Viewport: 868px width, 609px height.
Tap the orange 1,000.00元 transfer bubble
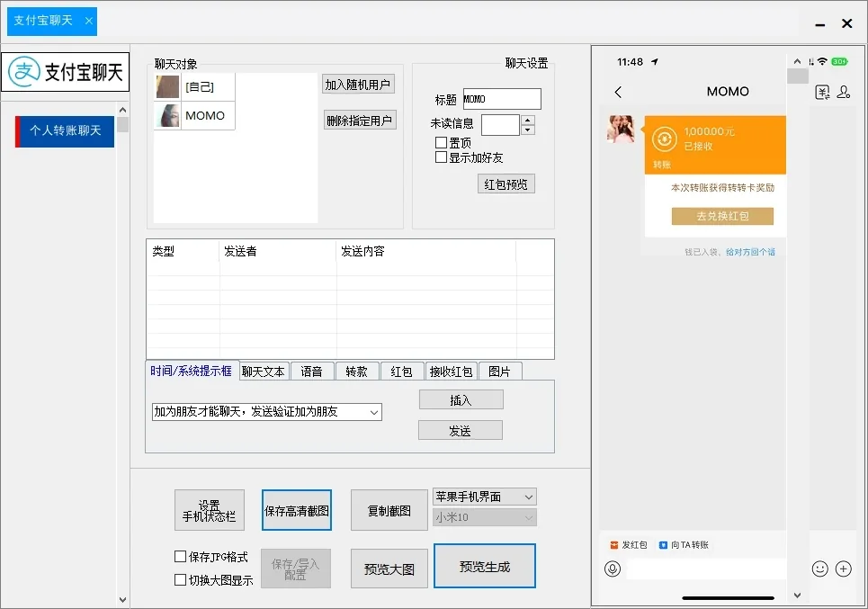click(715, 145)
